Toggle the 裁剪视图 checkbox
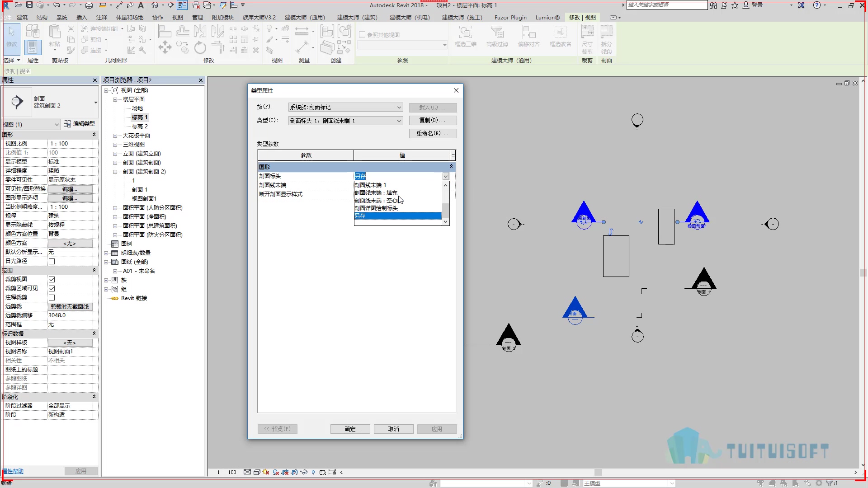The height and width of the screenshot is (488, 868). pyautogui.click(x=52, y=279)
